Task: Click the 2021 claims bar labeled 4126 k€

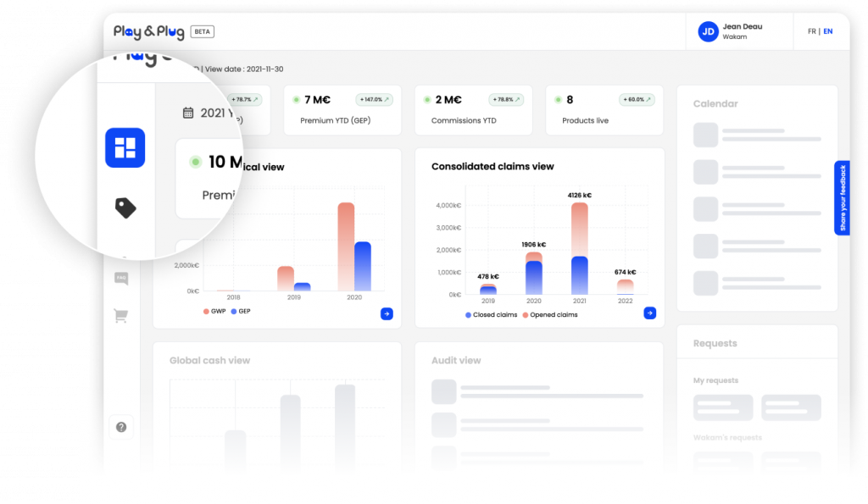Action: coord(580,248)
